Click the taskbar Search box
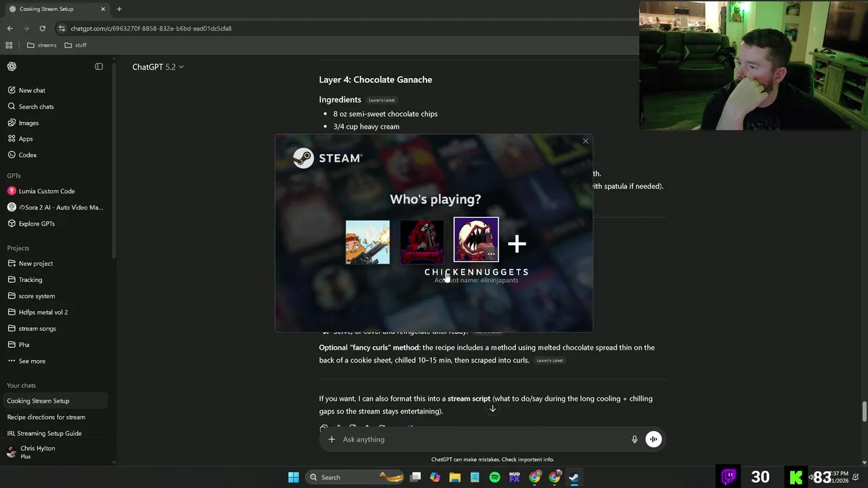This screenshot has height=488, width=868. 356,477
